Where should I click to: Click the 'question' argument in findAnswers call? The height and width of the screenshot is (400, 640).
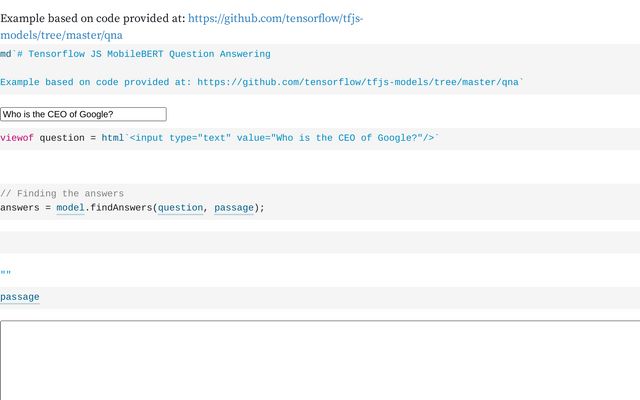(x=181, y=208)
